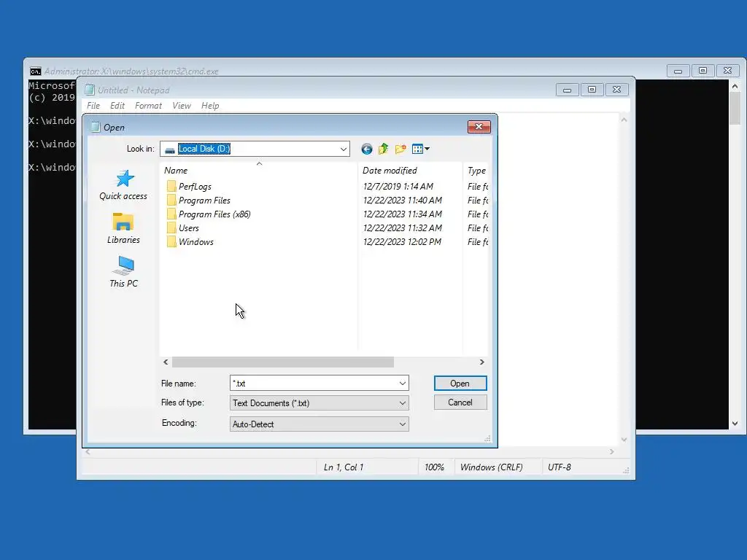Open Notepad's Edit menu
Screen dimensions: 747x560
117,106
